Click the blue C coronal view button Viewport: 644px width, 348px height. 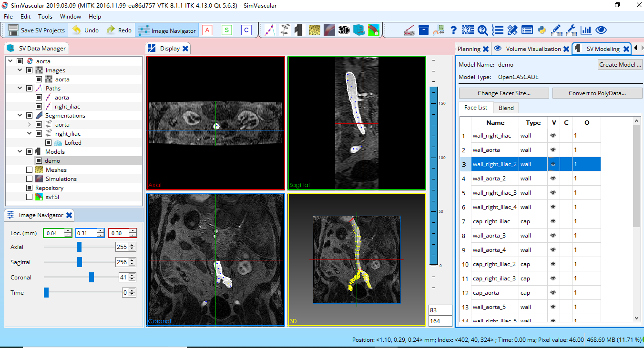[x=246, y=30]
